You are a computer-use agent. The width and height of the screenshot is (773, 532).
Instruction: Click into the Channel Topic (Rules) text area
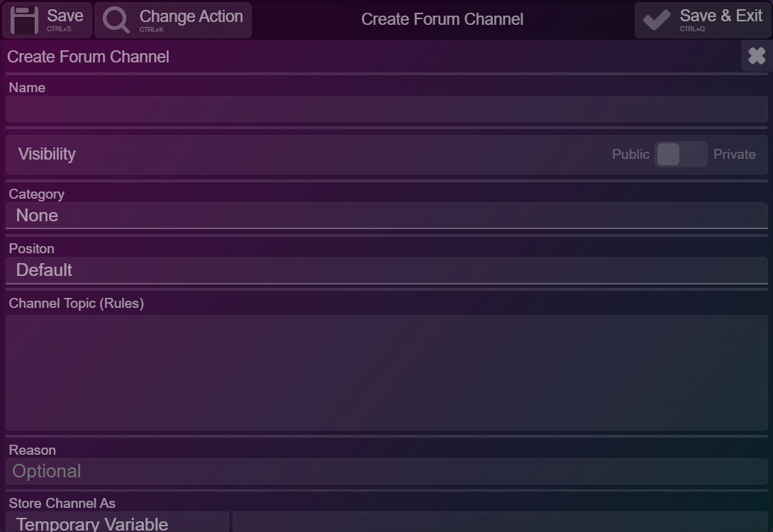(x=386, y=372)
